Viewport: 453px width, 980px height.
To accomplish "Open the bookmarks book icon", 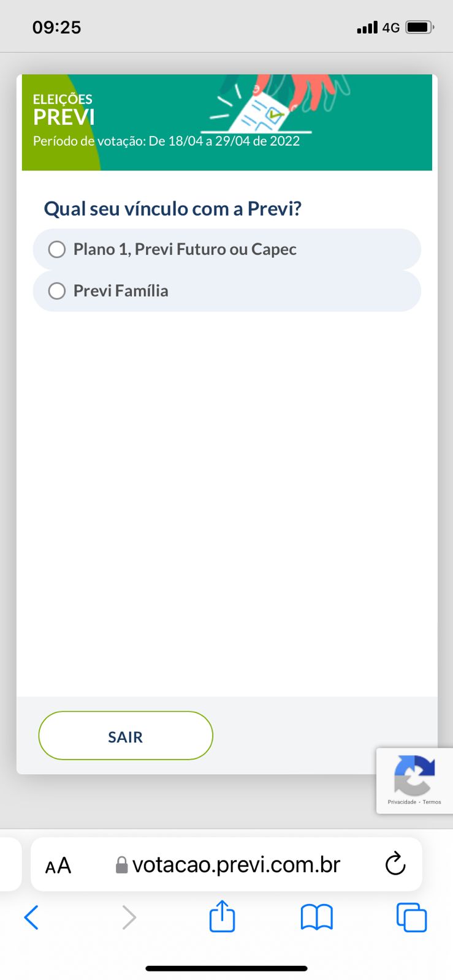I will coord(316,918).
